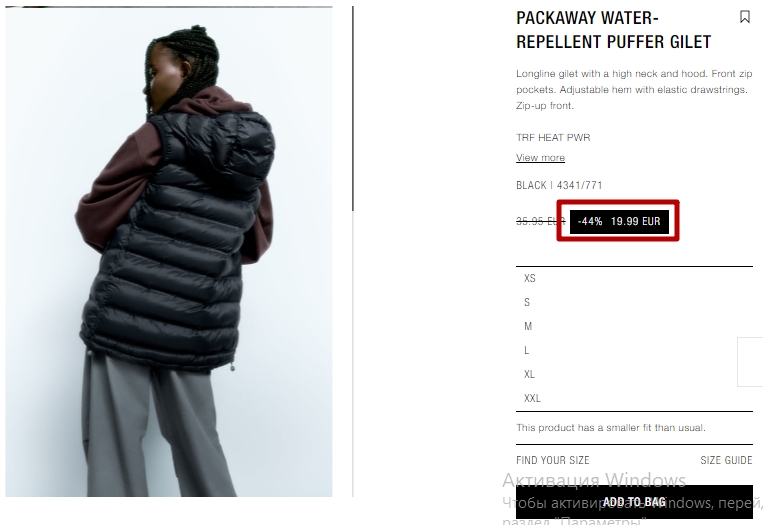Open the SIZE GUIDE

coord(726,460)
